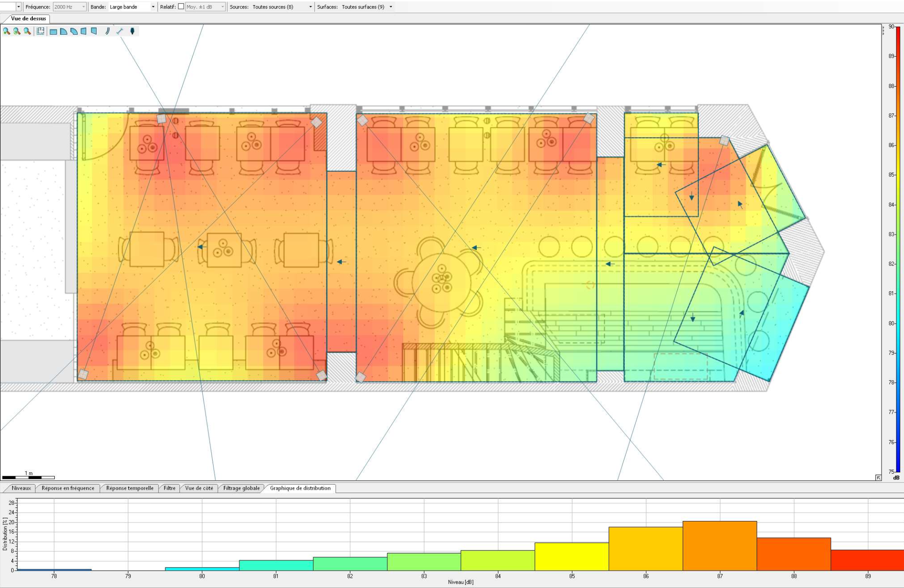Click the Distribution [%] axis label
Image resolution: width=904 pixels, height=588 pixels.
click(x=5, y=534)
